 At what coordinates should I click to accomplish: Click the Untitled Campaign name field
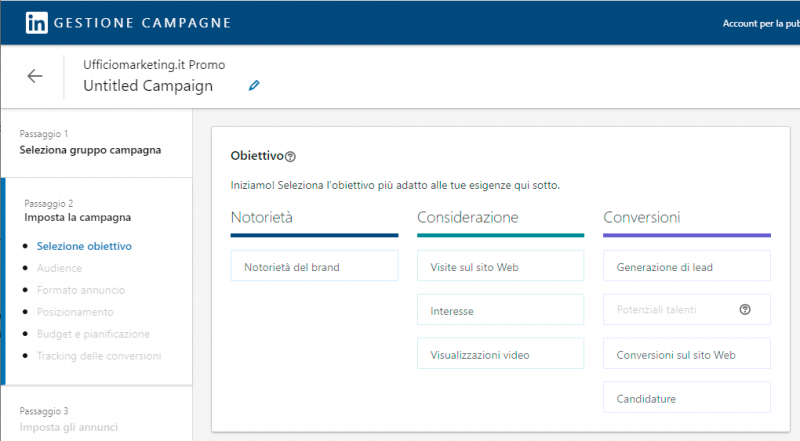[148, 86]
